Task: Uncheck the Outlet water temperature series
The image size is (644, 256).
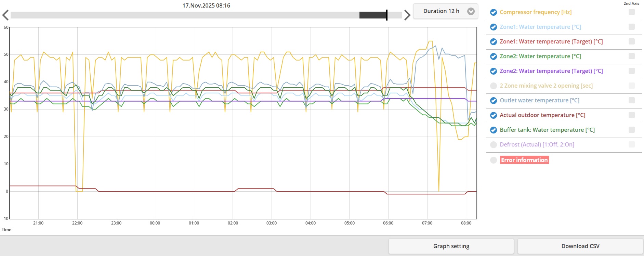Action: coord(493,101)
